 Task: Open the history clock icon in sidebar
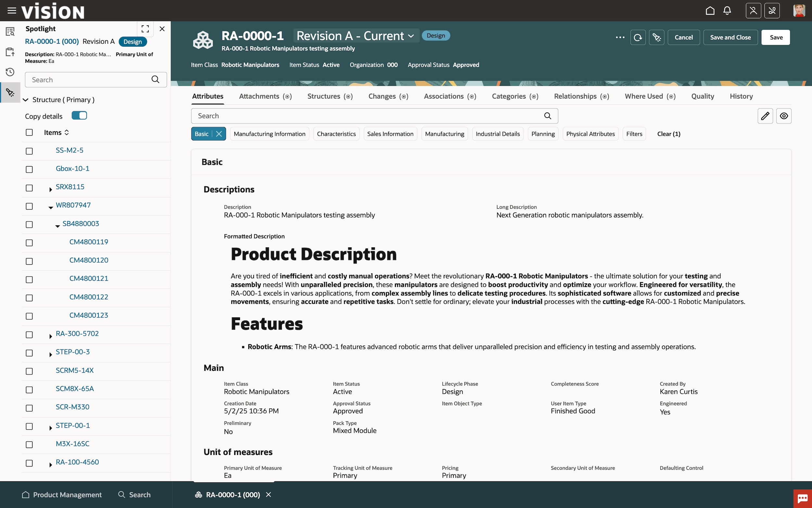[x=10, y=72]
